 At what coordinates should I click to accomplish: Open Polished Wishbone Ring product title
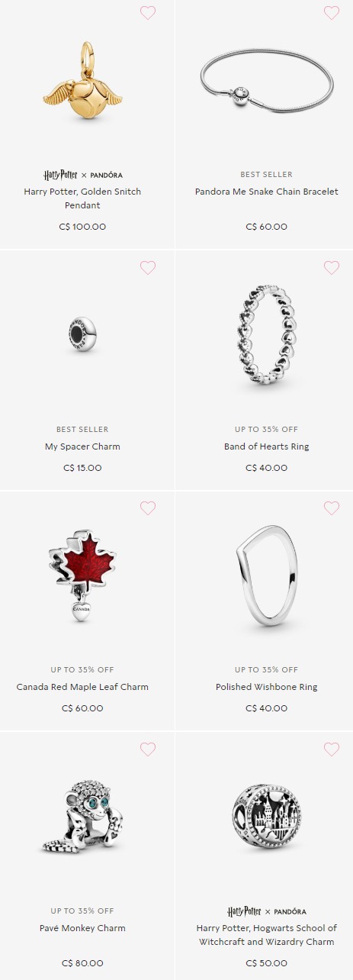coord(267,687)
